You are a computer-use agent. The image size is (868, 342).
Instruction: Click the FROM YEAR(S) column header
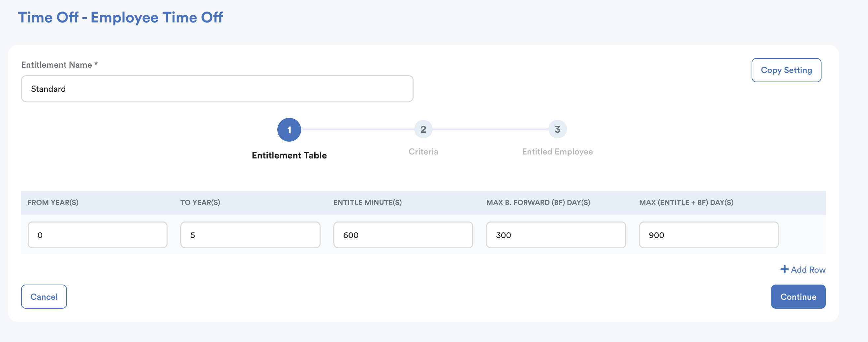pos(53,202)
